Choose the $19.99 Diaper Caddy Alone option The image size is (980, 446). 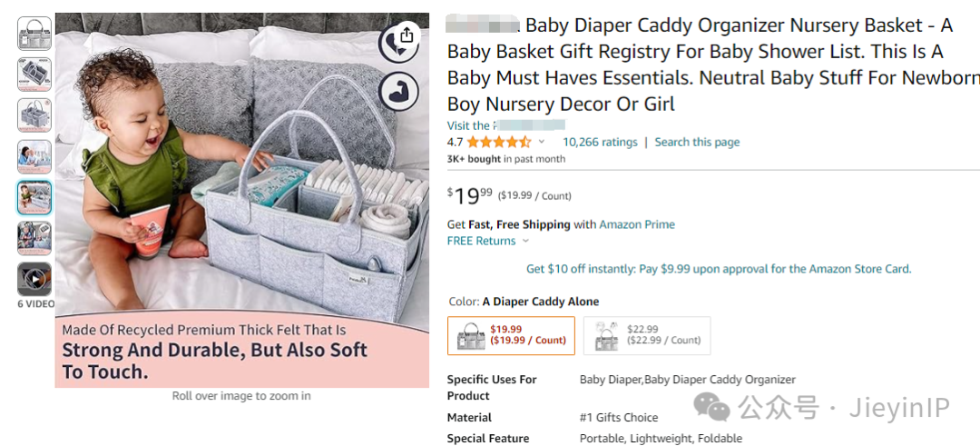point(511,335)
